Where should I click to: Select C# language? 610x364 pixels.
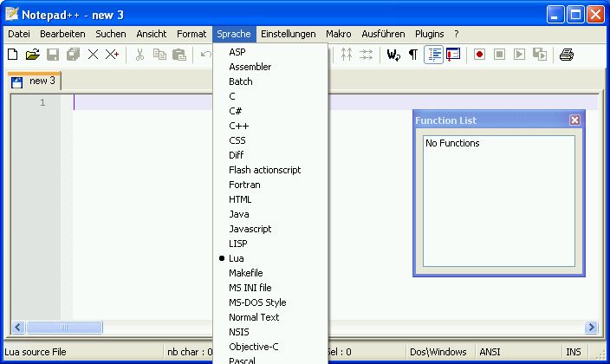(270, 111)
